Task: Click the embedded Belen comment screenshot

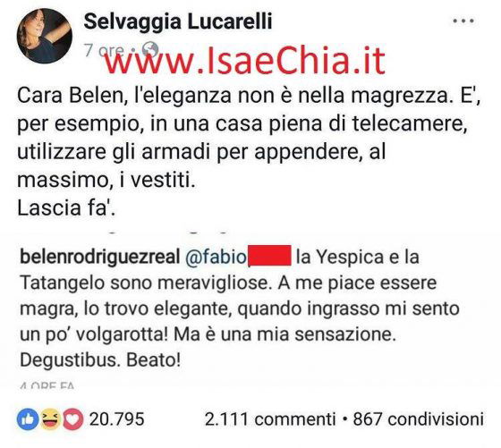Action: point(246,311)
